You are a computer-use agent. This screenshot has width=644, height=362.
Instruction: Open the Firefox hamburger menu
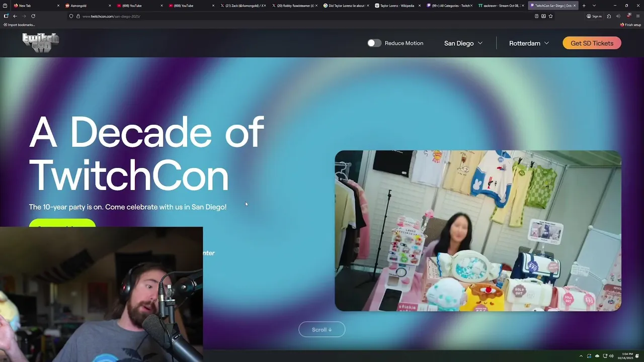tap(638, 16)
